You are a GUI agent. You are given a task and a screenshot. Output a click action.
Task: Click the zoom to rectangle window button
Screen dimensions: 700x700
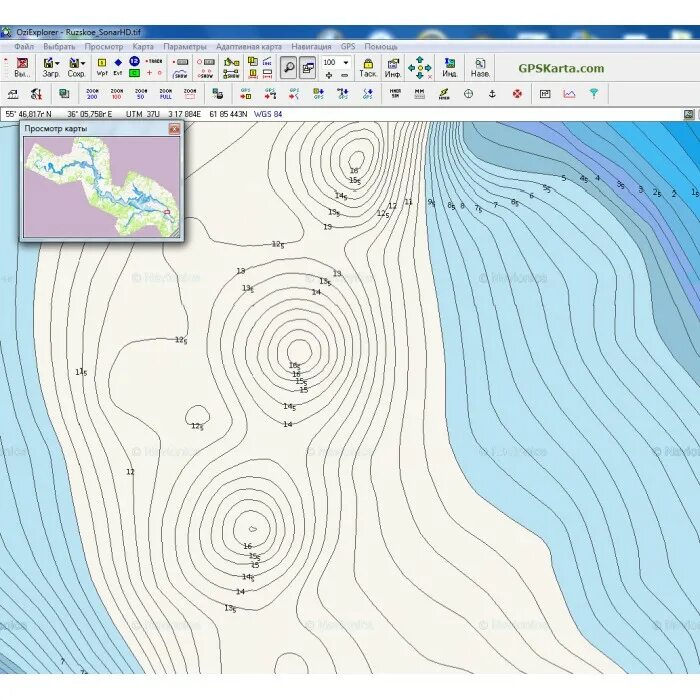(x=190, y=94)
